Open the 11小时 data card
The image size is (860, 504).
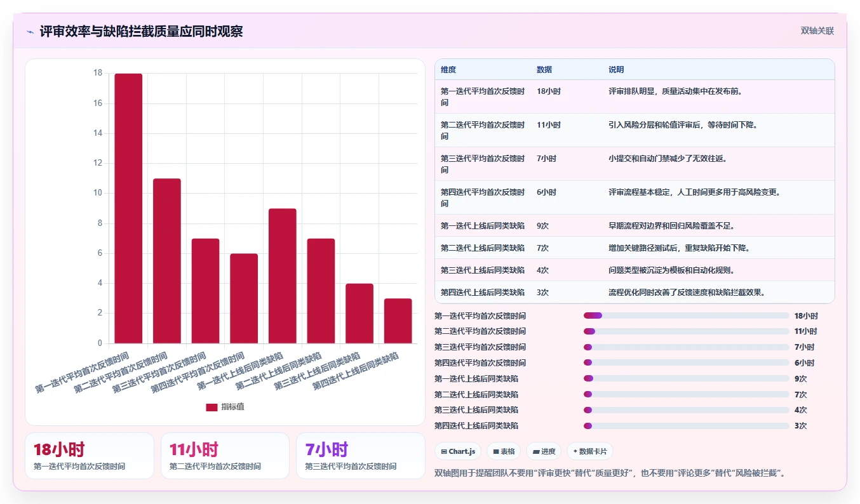click(225, 456)
